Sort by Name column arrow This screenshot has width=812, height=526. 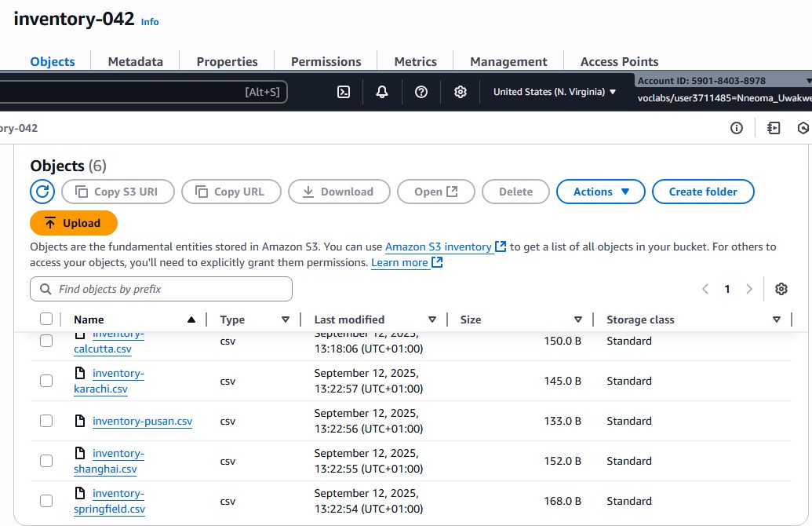(191, 320)
